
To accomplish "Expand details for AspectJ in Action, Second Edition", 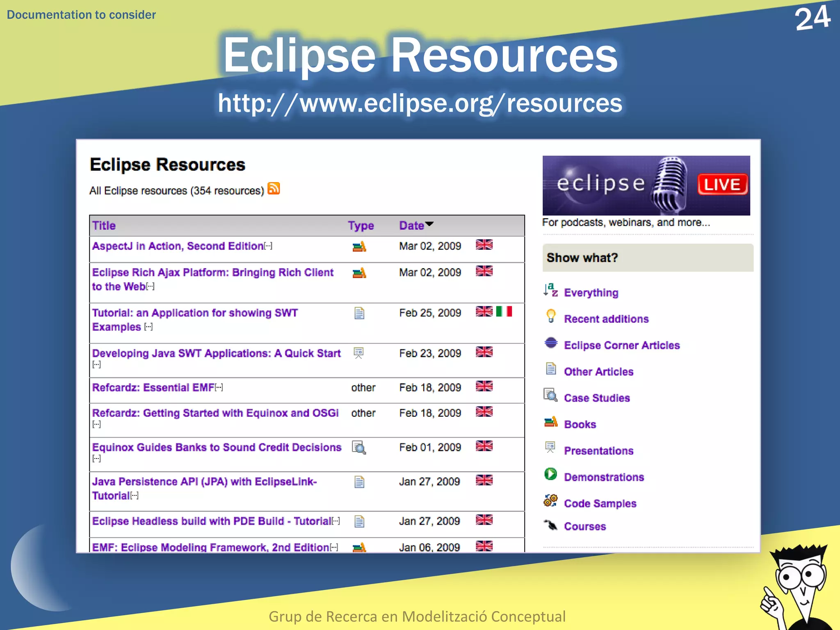I will [x=268, y=246].
